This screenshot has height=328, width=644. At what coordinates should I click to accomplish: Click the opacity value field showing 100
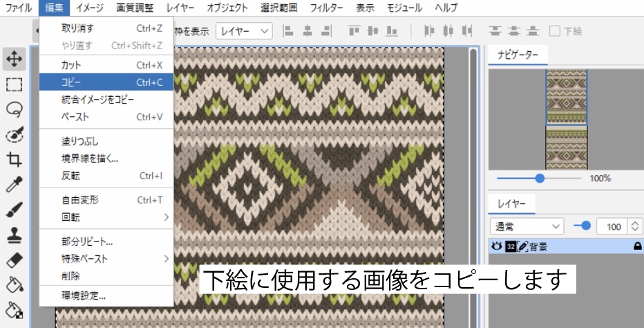click(612, 226)
